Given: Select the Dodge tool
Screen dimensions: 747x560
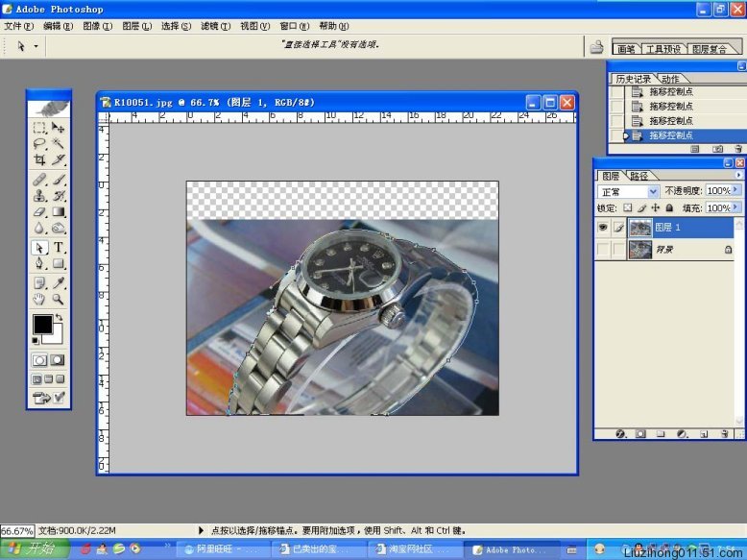Looking at the screenshot, I should click(59, 228).
